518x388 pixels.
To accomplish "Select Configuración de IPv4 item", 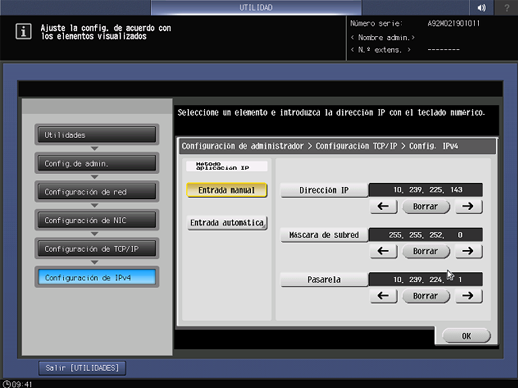I will 97,277.
